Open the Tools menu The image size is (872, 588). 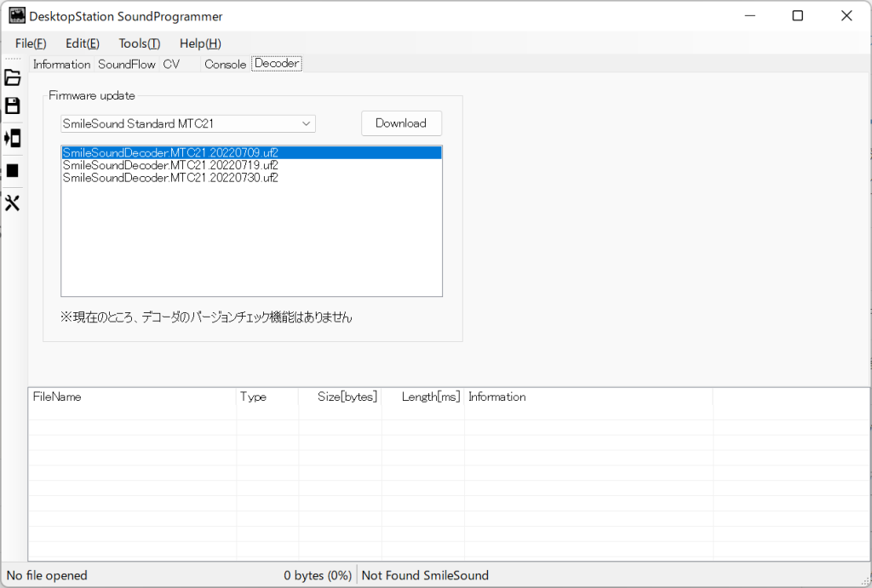pos(139,43)
